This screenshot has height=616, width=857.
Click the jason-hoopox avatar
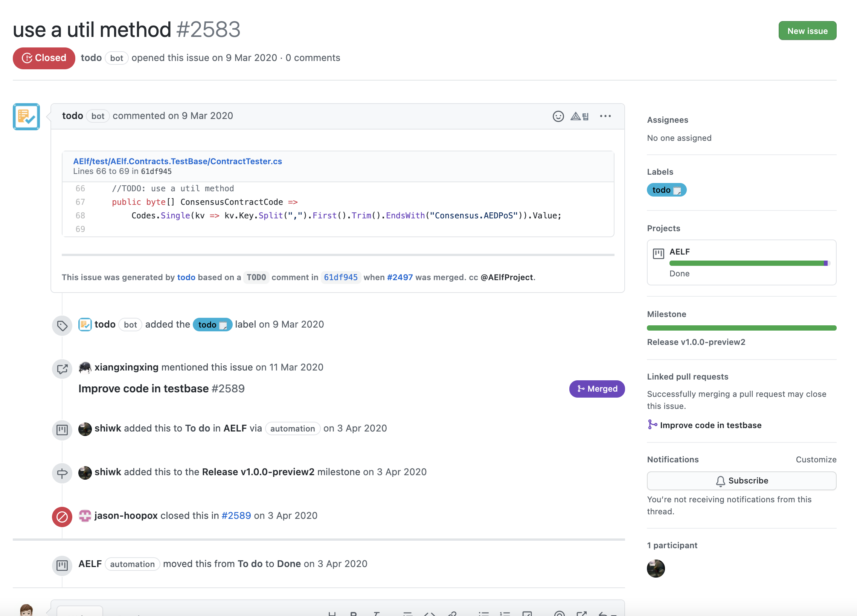click(85, 516)
